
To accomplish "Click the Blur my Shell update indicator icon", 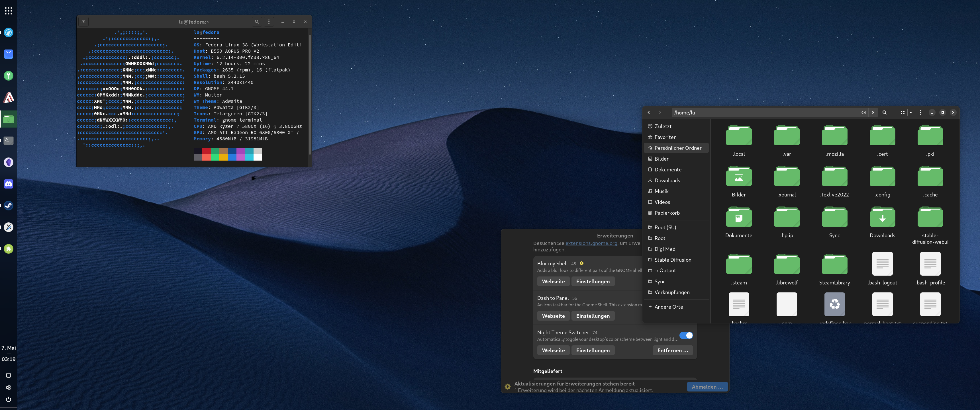I will pos(582,263).
